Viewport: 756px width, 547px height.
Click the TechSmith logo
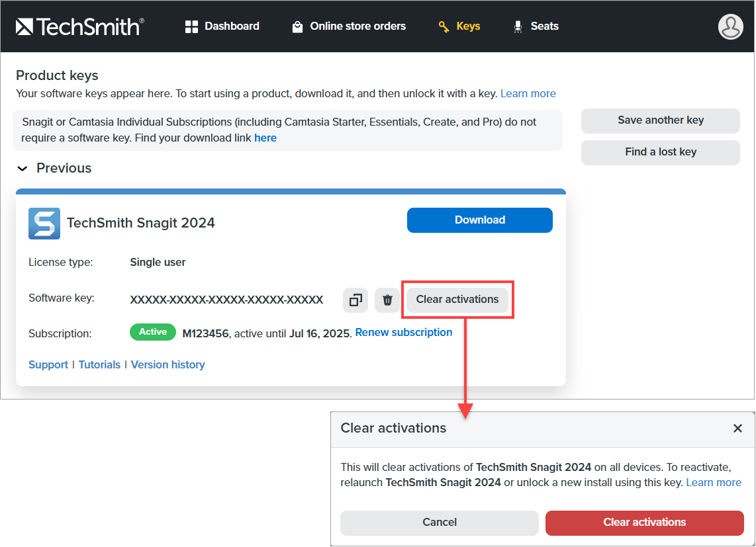pos(80,26)
